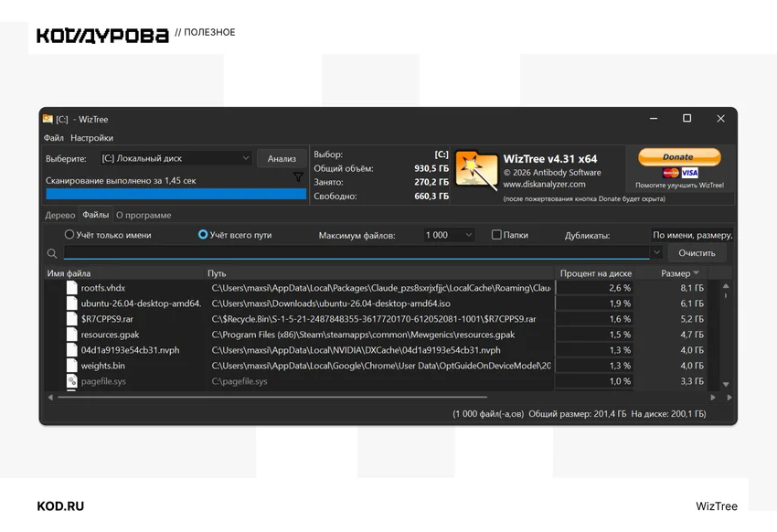Click the Очистить button

click(697, 252)
